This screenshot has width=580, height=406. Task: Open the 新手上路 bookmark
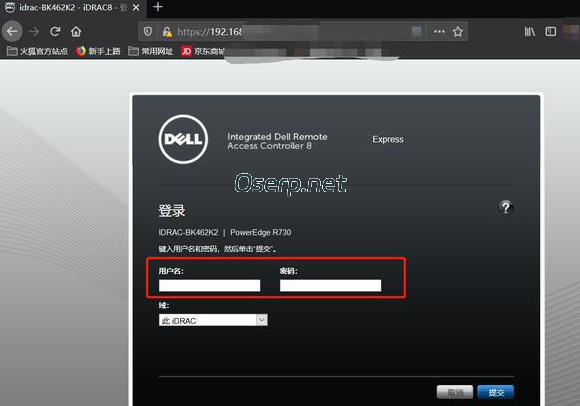tap(98, 51)
